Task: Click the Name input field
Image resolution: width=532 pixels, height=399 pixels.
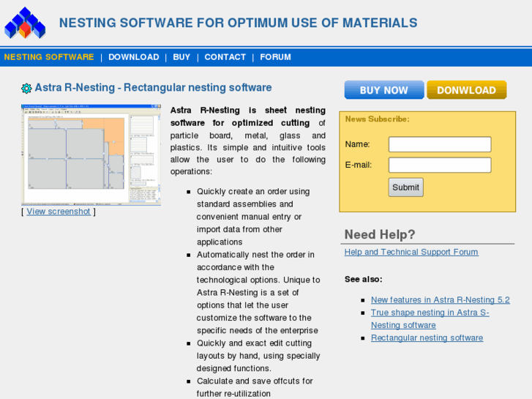Action: pos(440,144)
